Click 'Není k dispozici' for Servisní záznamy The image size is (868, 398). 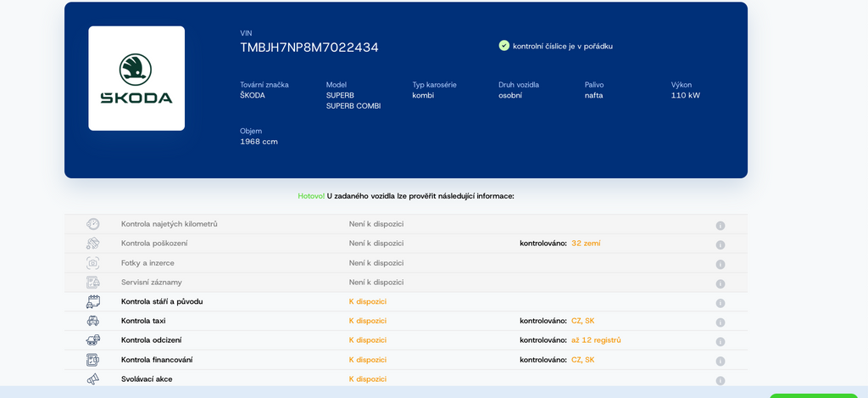pyautogui.click(x=376, y=282)
